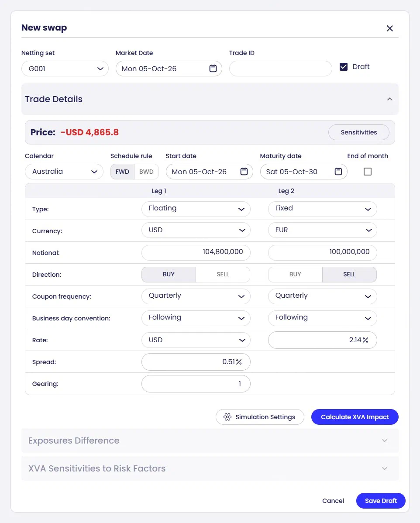Click the Spread 0.51% field
420x523 pixels.
click(x=196, y=362)
